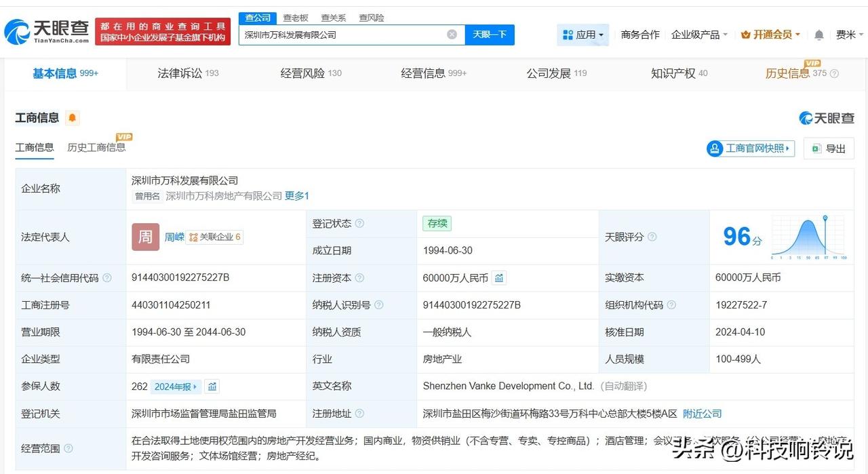Click help icon next to 天眼评分
The height and width of the screenshot is (474, 868).
[x=652, y=237]
